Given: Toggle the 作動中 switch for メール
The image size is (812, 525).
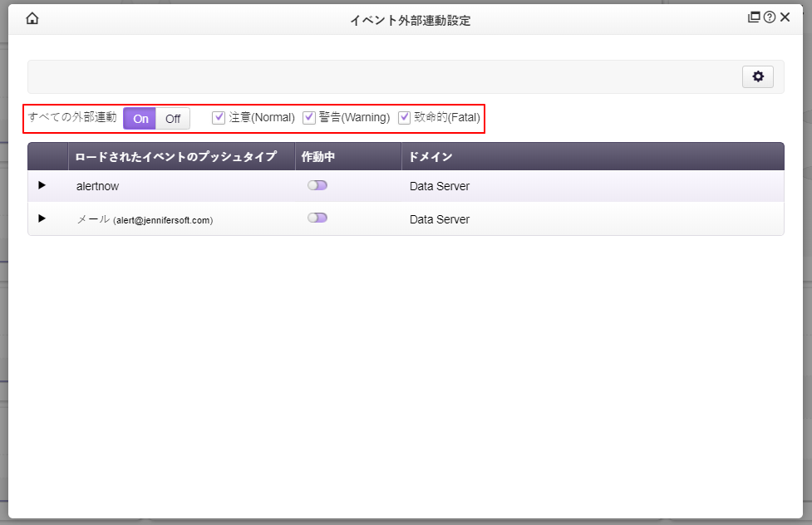Looking at the screenshot, I should [317, 218].
